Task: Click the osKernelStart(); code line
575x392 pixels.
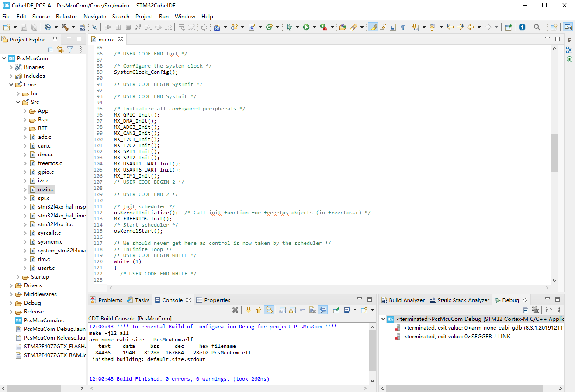Action: 138,231
